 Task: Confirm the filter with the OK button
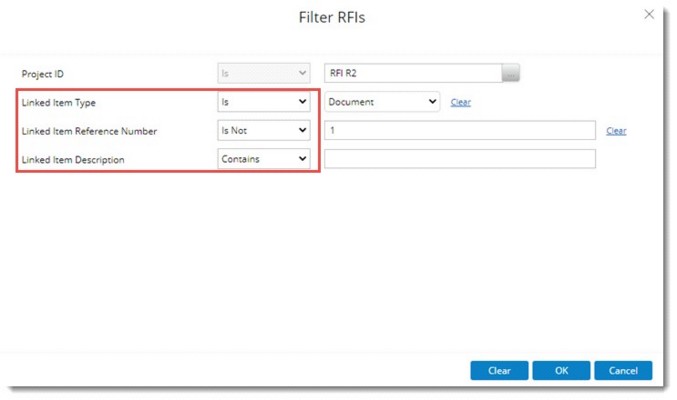[561, 370]
